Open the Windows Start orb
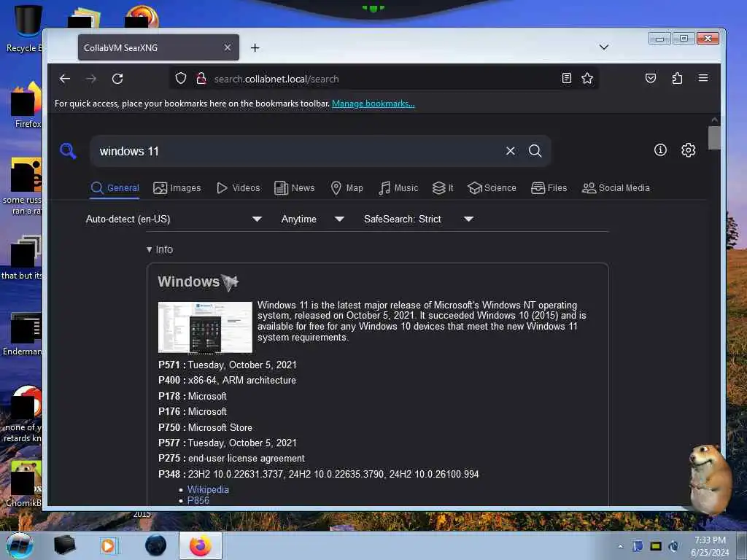This screenshot has height=560, width=747. (20, 545)
